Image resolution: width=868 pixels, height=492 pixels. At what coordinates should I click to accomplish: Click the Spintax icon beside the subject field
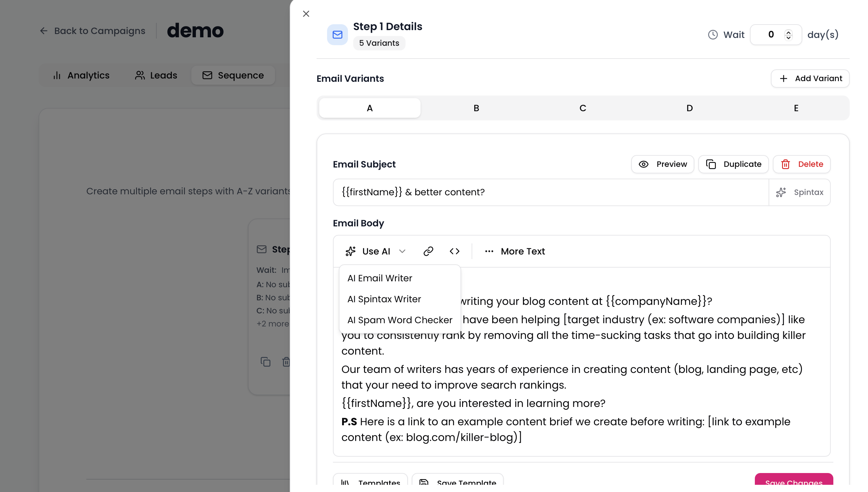(781, 192)
